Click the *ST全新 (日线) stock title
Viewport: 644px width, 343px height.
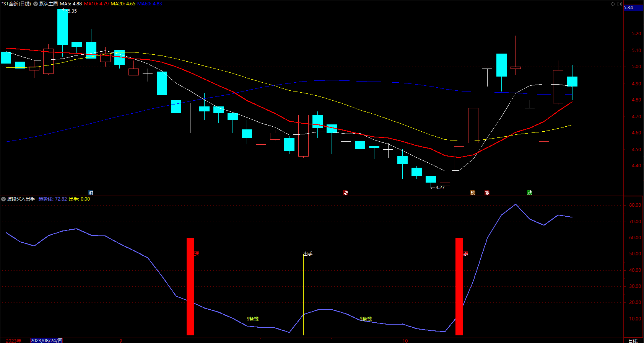16,4
